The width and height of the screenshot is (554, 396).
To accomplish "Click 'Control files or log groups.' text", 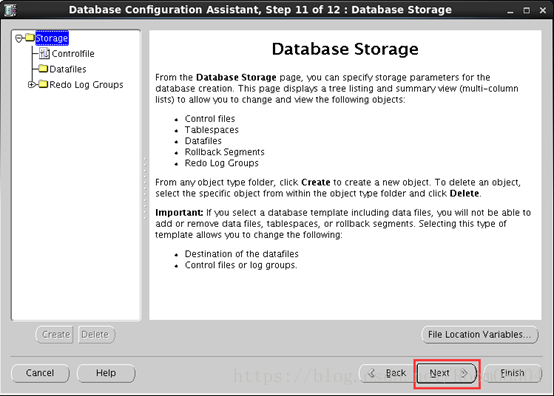I will pos(241,265).
